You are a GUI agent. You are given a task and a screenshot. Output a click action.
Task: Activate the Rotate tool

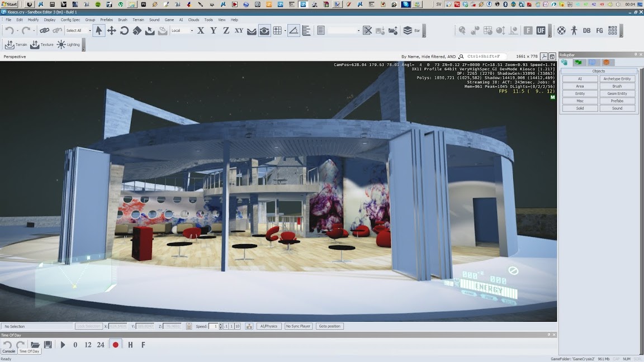[124, 31]
